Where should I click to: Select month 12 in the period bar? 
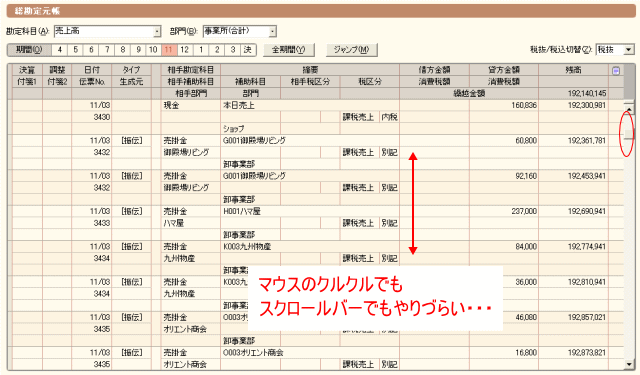184,50
